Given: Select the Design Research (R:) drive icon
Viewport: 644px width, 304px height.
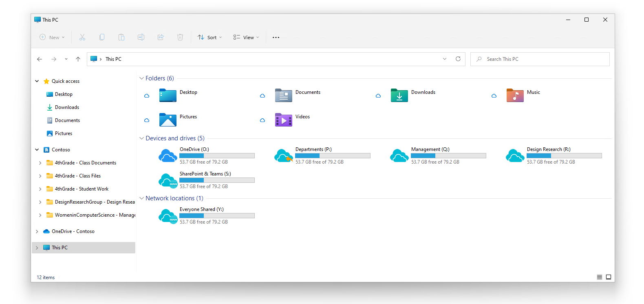Looking at the screenshot, I should [515, 155].
